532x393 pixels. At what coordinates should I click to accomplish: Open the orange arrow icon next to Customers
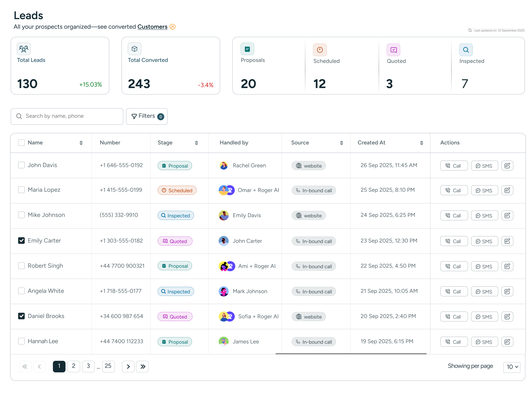(172, 27)
